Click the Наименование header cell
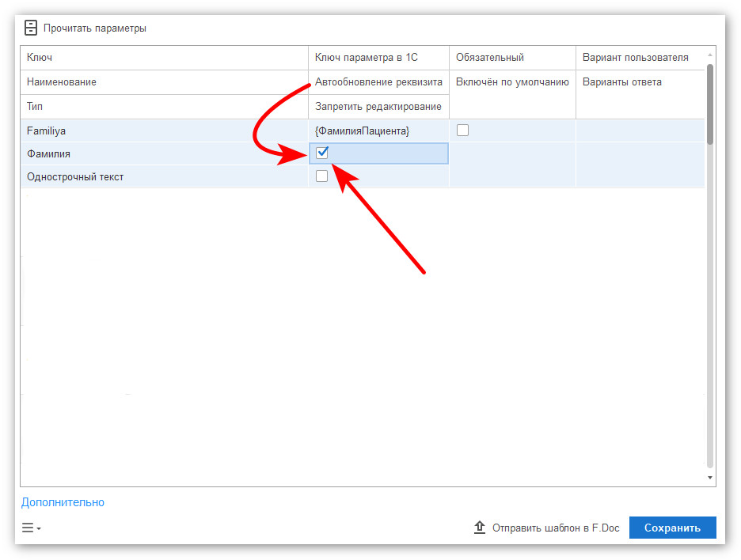Screen dimensions: 741x560 coord(165,82)
